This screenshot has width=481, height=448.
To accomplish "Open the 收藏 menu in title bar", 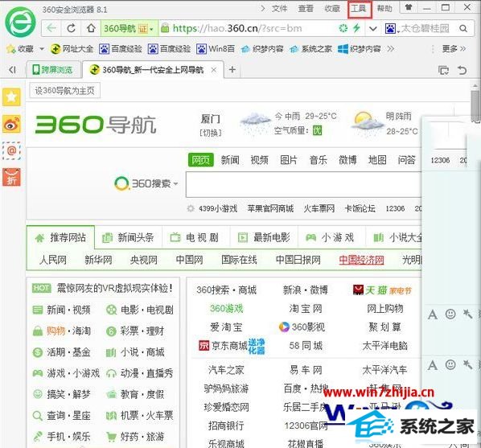I will click(x=332, y=8).
